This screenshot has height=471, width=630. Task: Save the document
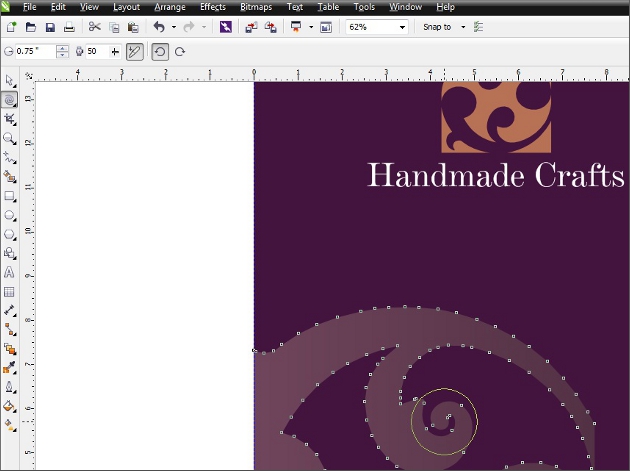[50, 27]
